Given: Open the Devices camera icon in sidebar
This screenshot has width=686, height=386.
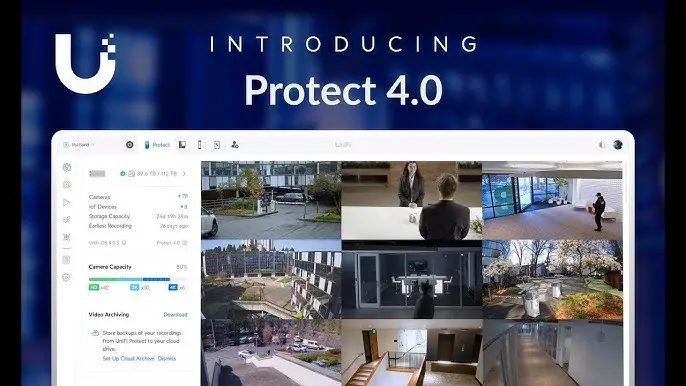Looking at the screenshot, I should [66, 185].
